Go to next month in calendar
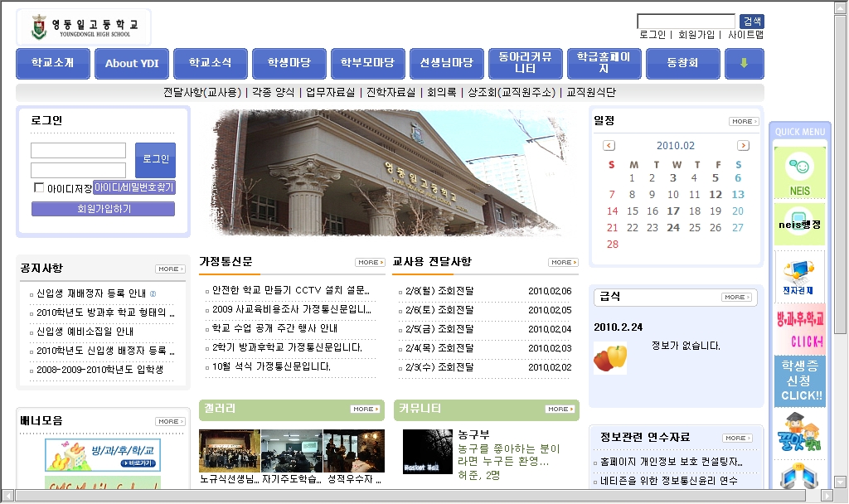Viewport: 849px width, 504px height. click(743, 145)
